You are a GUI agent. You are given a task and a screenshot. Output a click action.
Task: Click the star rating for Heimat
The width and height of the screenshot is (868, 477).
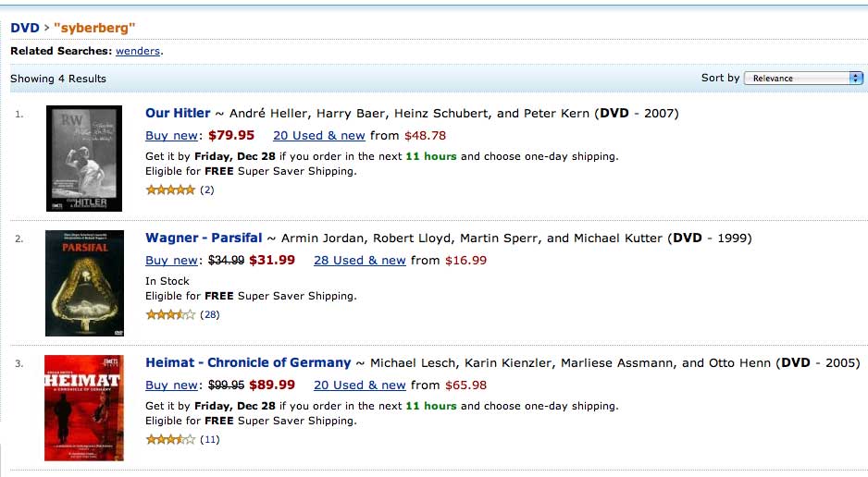click(170, 439)
